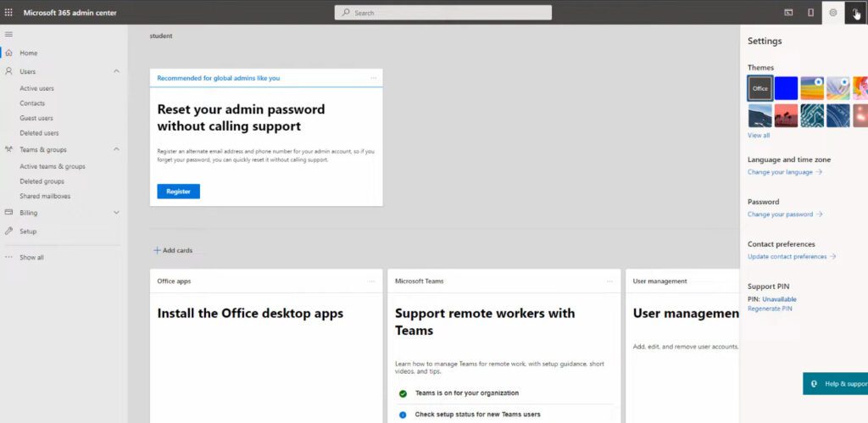Click Check setup status for new Teams users
This screenshot has width=868, height=423.
coord(478,415)
